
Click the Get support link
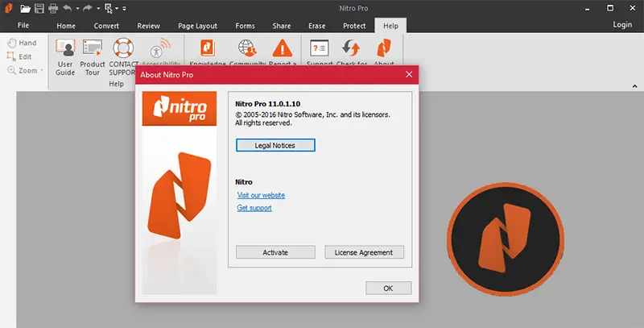point(254,208)
